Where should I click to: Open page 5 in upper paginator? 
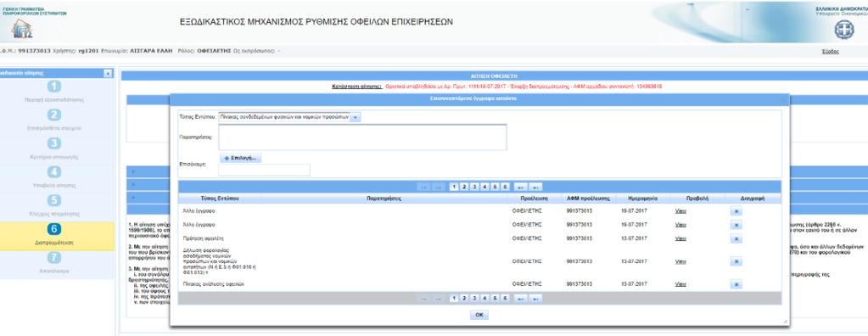(x=495, y=188)
